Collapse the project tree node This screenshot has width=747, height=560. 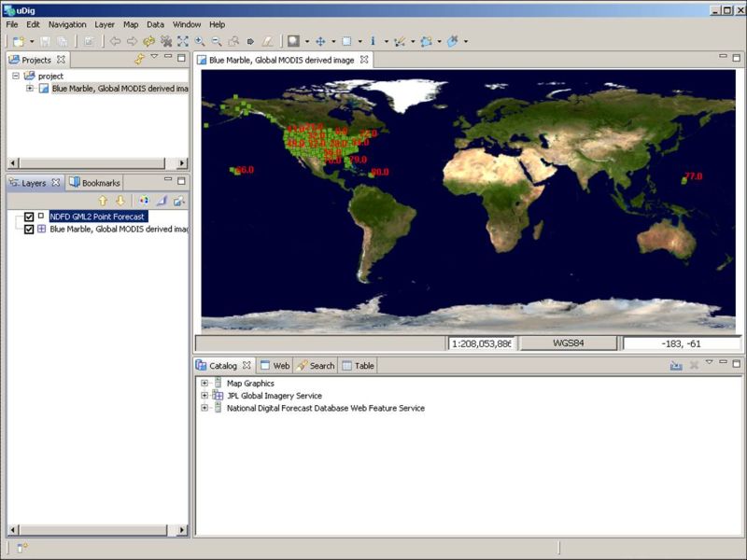(16, 76)
